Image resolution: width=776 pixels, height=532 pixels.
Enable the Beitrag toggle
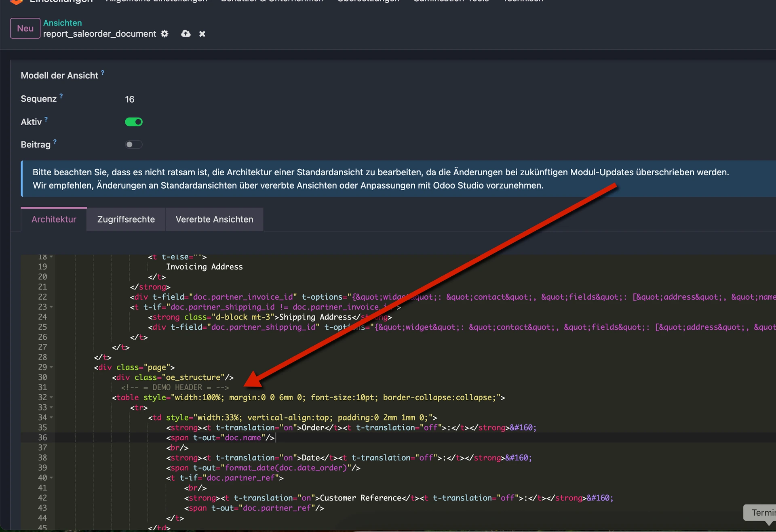tap(133, 144)
